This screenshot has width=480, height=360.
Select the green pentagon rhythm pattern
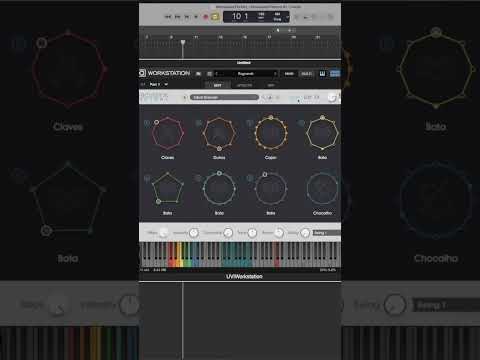point(168,189)
